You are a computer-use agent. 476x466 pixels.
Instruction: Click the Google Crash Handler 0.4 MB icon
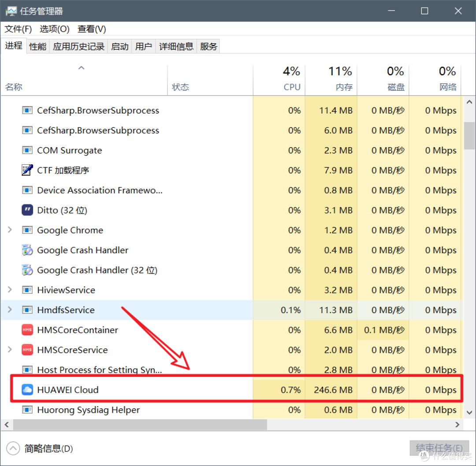27,250
